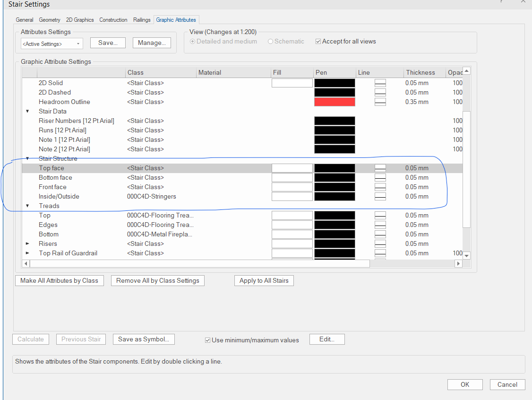
Task: Click the vertical scrollbar down arrow
Action: tap(467, 255)
